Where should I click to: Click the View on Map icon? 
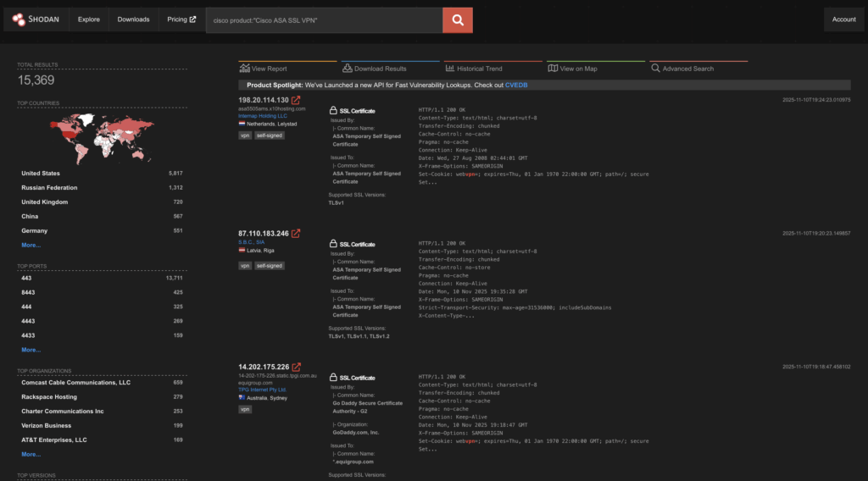[x=553, y=69]
